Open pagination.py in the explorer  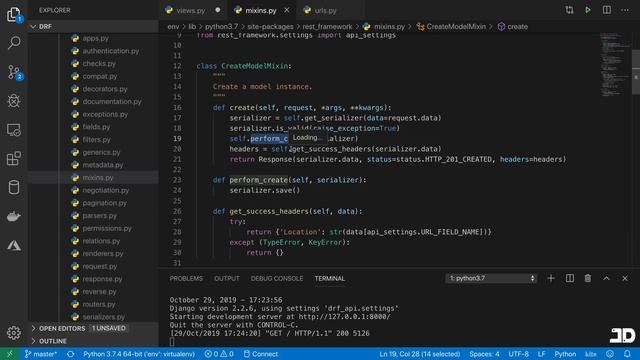click(x=104, y=203)
